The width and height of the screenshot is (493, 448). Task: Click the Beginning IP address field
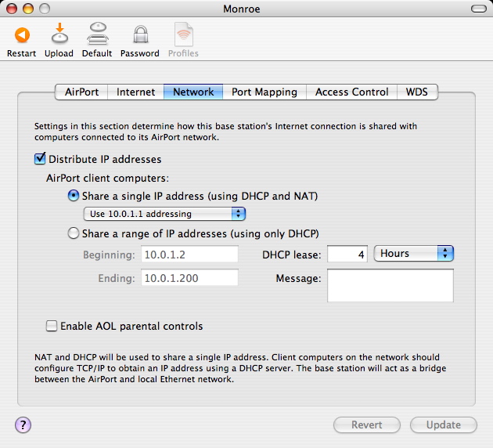tap(189, 255)
